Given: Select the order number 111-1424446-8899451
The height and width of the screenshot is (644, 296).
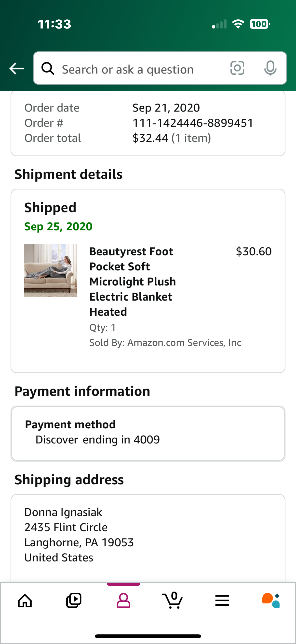Looking at the screenshot, I should (x=193, y=123).
